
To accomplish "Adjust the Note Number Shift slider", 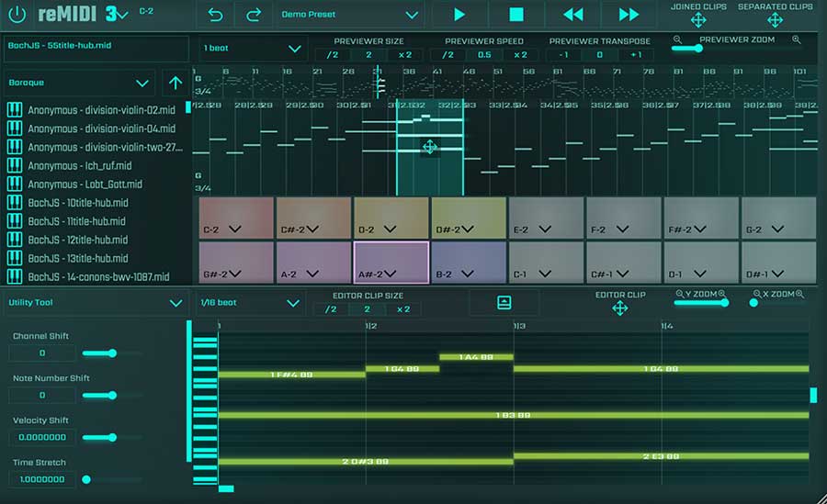I will point(112,396).
